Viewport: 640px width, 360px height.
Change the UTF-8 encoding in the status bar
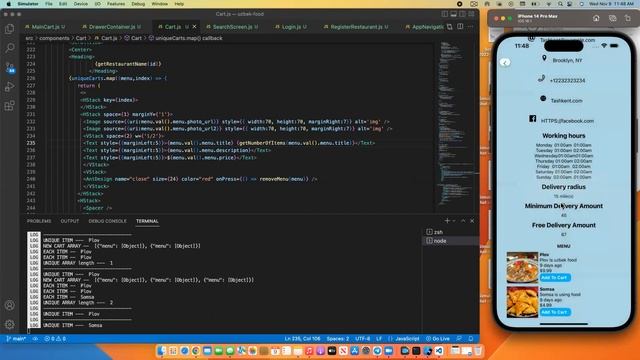pyautogui.click(x=362, y=339)
